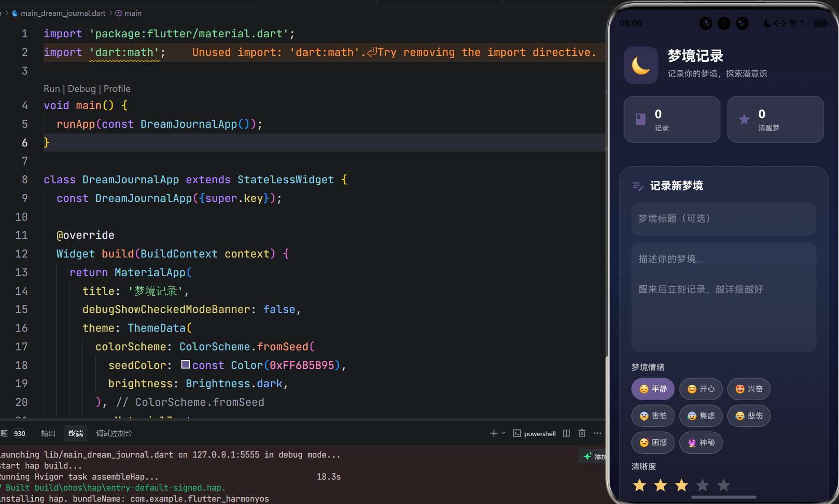Kill terminal with the trash icon
Viewport: 839px width, 504px height.
click(x=582, y=433)
